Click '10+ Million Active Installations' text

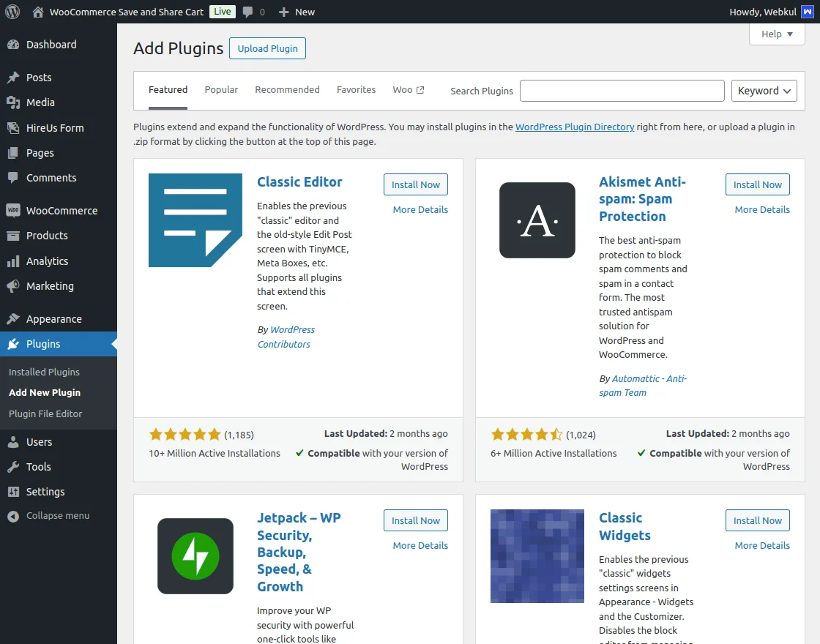[x=215, y=453]
